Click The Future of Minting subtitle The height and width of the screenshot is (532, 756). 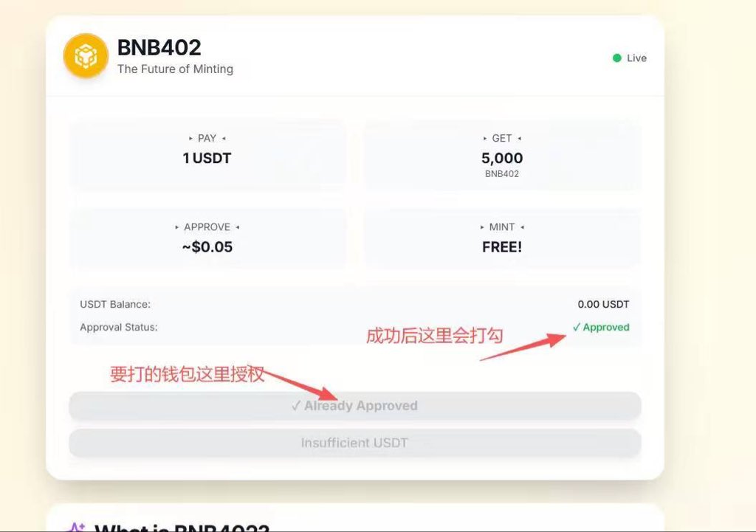point(175,69)
